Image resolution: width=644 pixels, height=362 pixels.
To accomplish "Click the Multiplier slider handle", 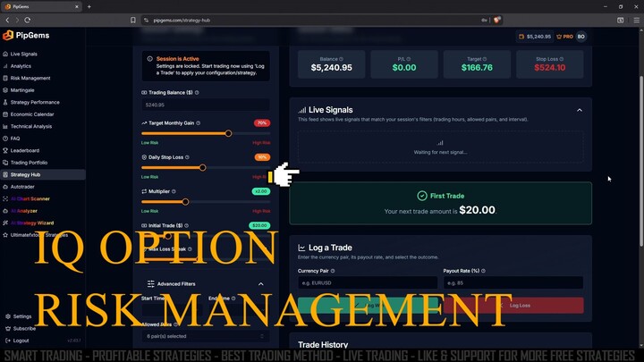I will tap(186, 201).
